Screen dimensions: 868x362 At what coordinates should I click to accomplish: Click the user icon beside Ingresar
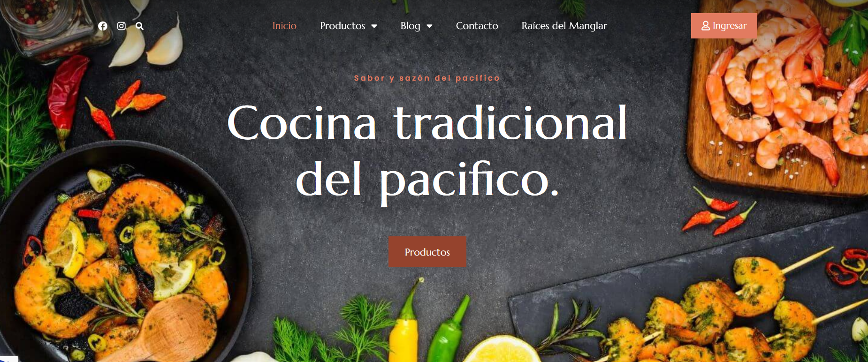click(x=706, y=26)
